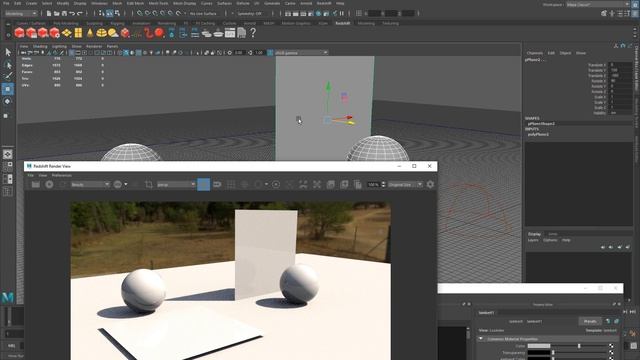Click the sun and sky shelf icon
Viewport: 640px width, 360px height.
[113, 33]
